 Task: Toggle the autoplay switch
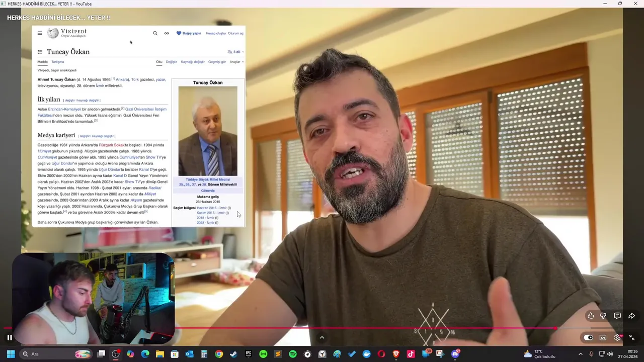[588, 337]
